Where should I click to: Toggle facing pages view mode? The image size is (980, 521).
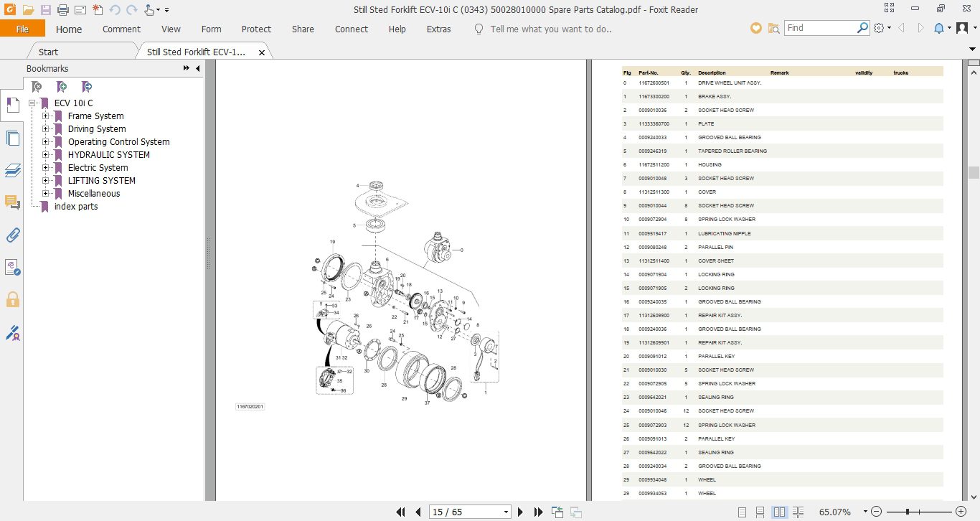click(779, 512)
